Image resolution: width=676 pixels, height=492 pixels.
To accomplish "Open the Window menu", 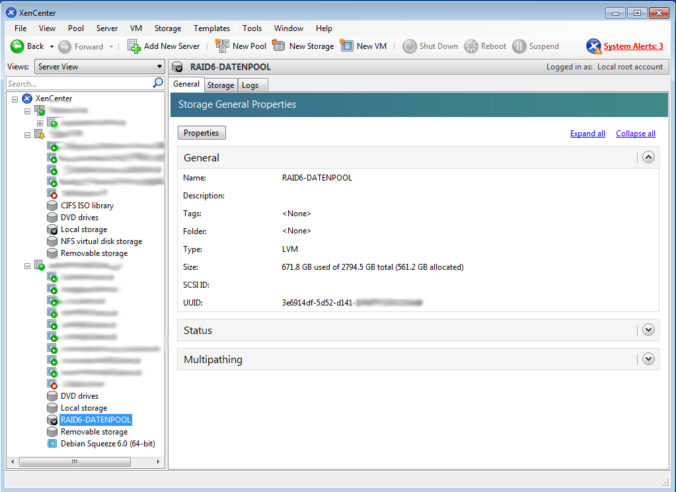I will click(x=289, y=28).
